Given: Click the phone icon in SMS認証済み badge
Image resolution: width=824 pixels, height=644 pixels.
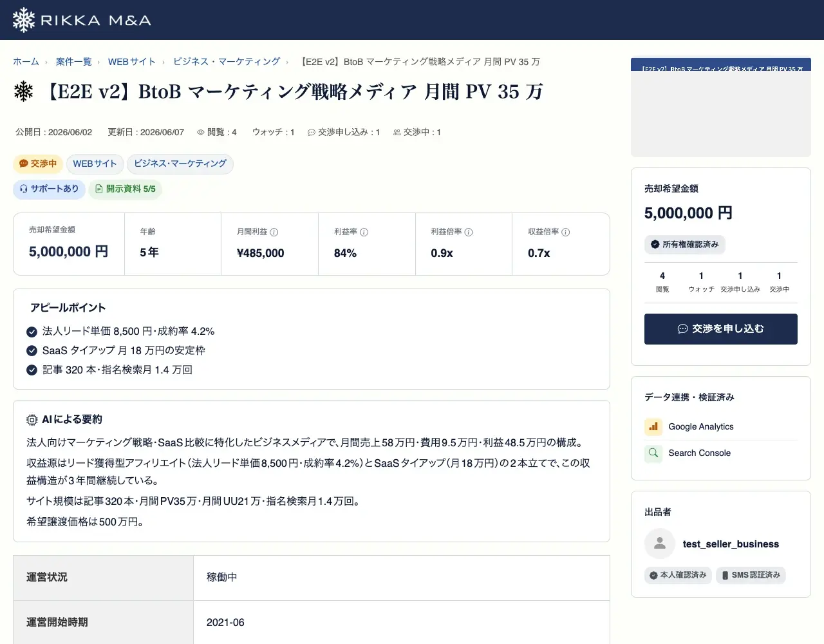Looking at the screenshot, I should (x=726, y=575).
